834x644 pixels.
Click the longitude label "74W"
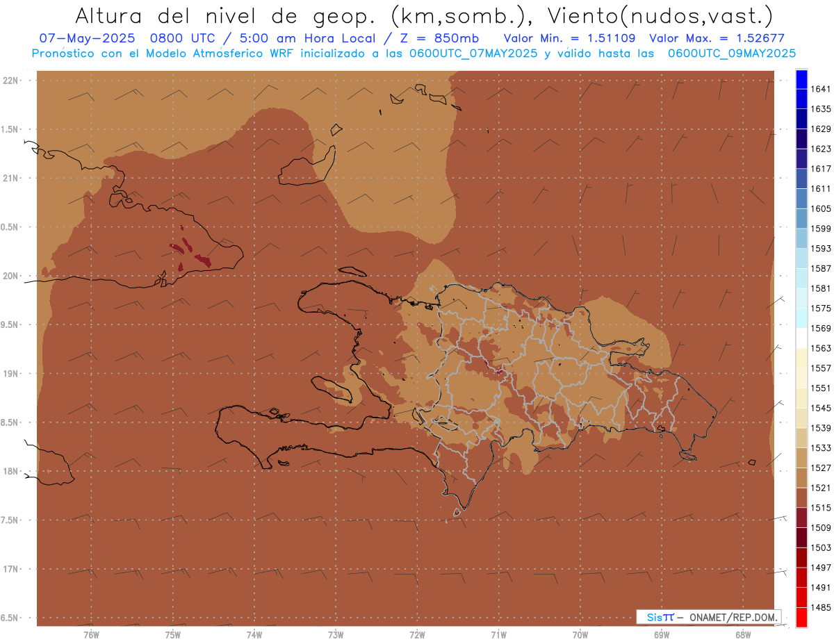(x=254, y=635)
